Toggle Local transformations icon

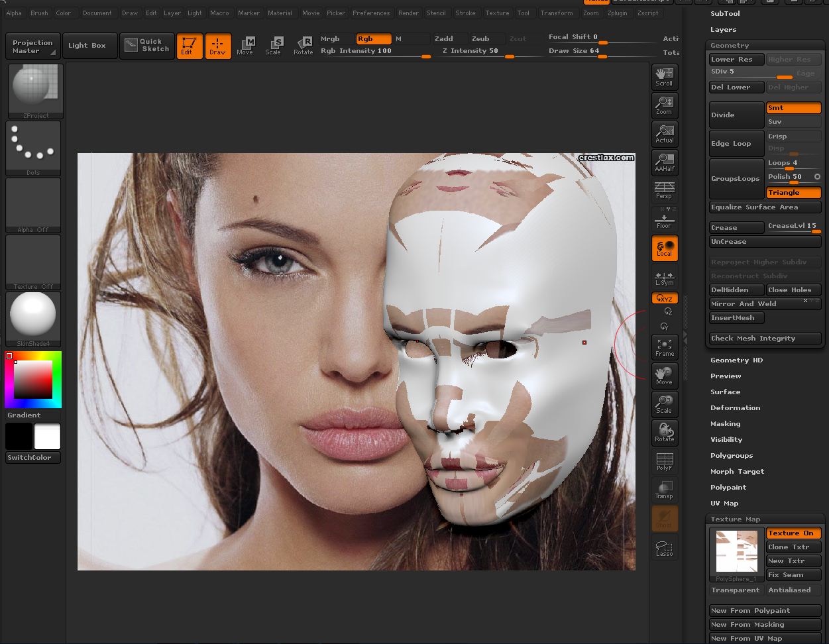point(665,248)
